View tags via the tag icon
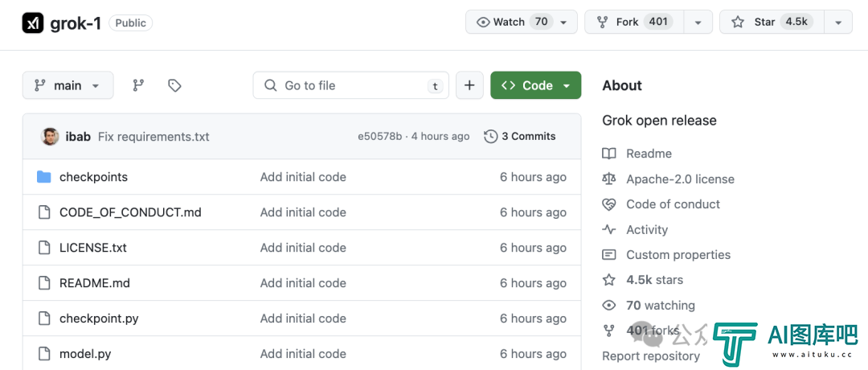 [175, 85]
